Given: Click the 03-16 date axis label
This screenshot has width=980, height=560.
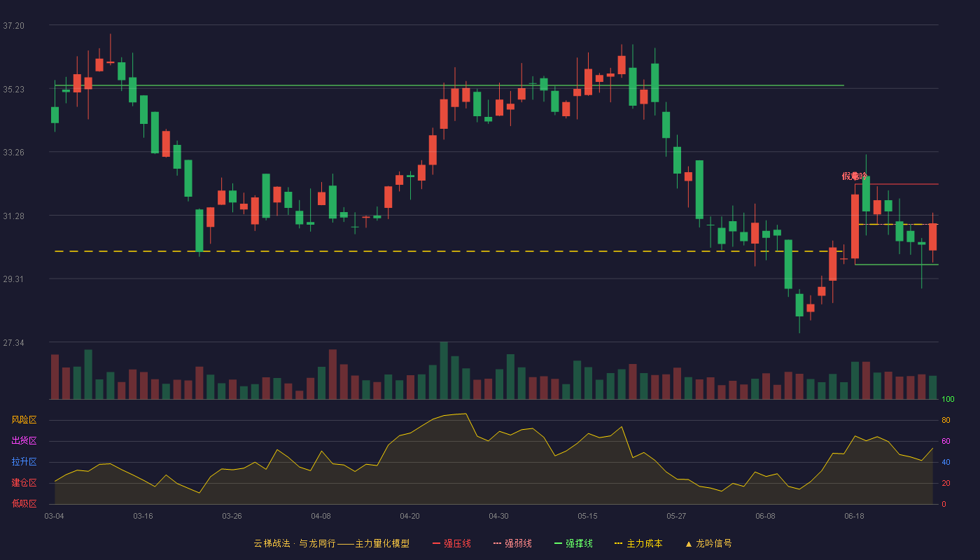Looking at the screenshot, I should coord(143,516).
